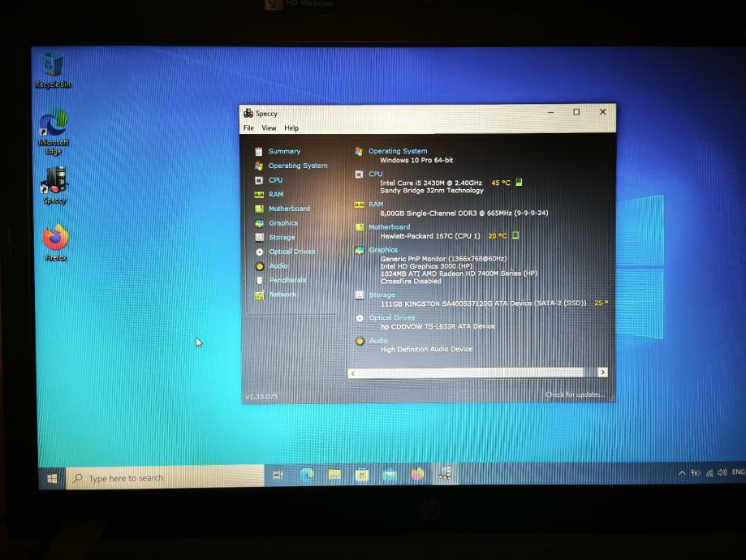Click Check for updates link
The width and height of the screenshot is (746, 560).
click(x=575, y=394)
